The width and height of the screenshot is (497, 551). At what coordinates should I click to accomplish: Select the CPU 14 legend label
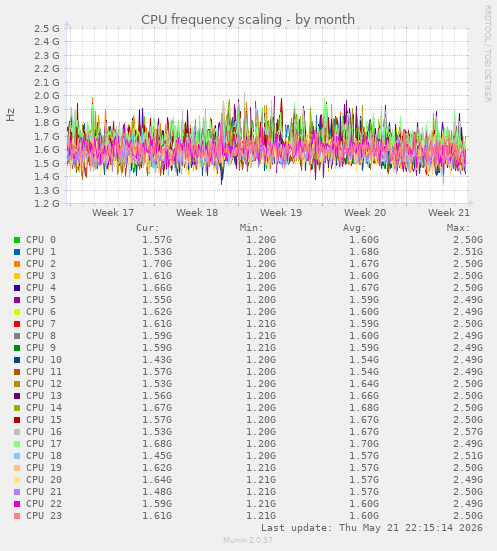pyautogui.click(x=44, y=408)
